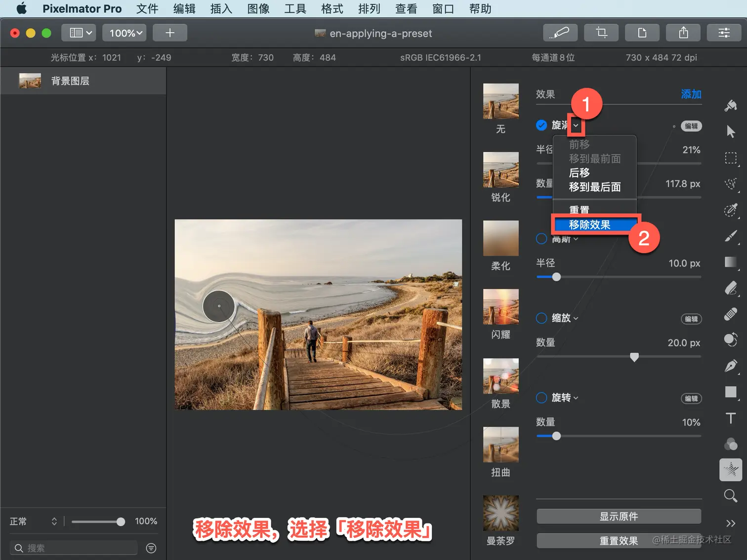Open the 100% zoom level dropdown
This screenshot has width=747, height=560.
(124, 33)
